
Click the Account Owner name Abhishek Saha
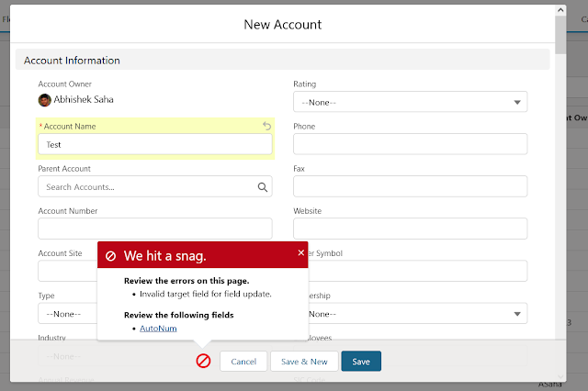point(84,100)
